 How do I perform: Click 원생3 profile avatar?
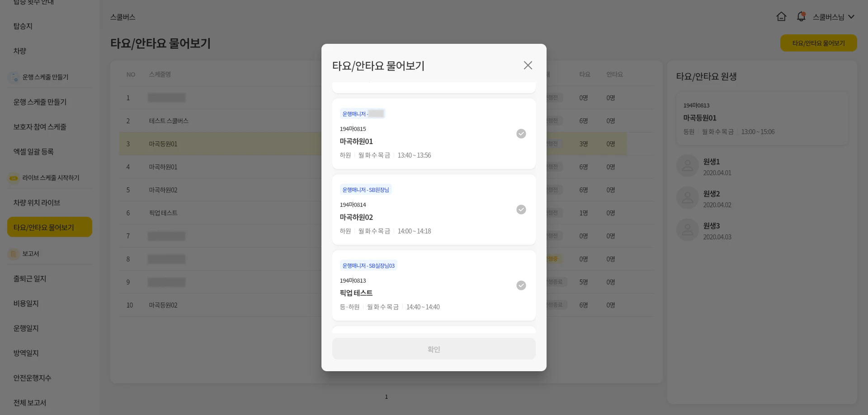click(x=687, y=230)
